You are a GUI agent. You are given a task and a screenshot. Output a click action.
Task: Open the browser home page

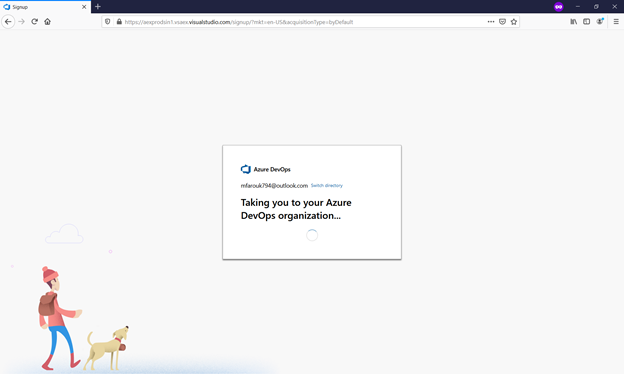(x=47, y=21)
